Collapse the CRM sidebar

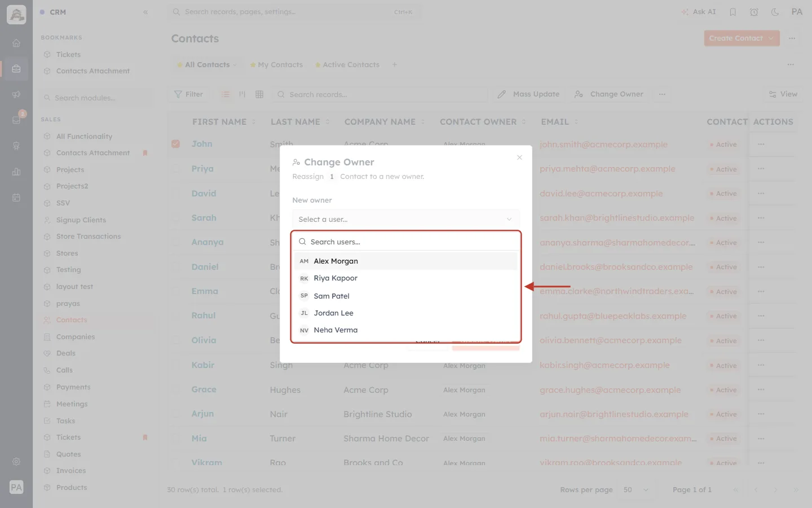click(145, 12)
